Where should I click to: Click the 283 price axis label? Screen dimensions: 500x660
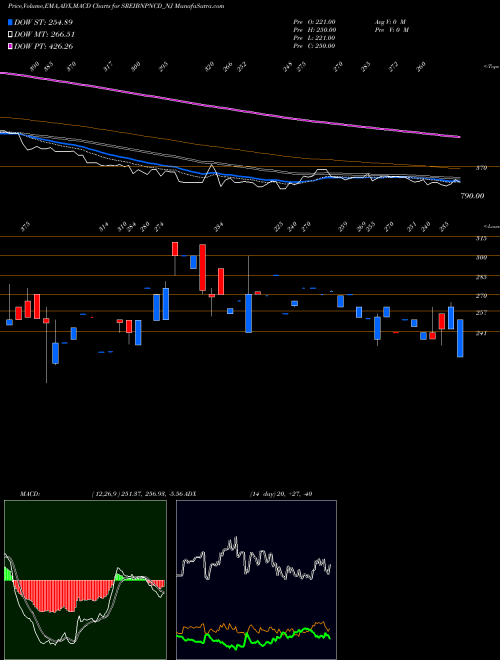(x=481, y=277)
